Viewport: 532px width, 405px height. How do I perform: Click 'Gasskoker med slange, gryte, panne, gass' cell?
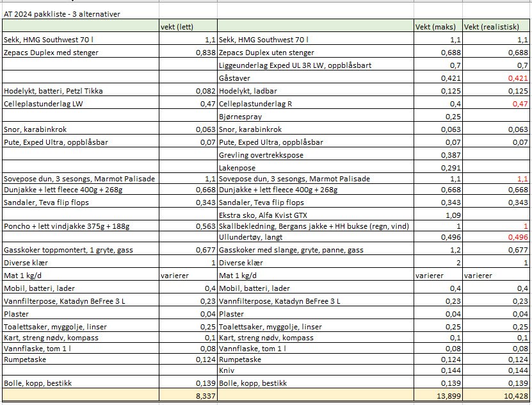pos(316,250)
